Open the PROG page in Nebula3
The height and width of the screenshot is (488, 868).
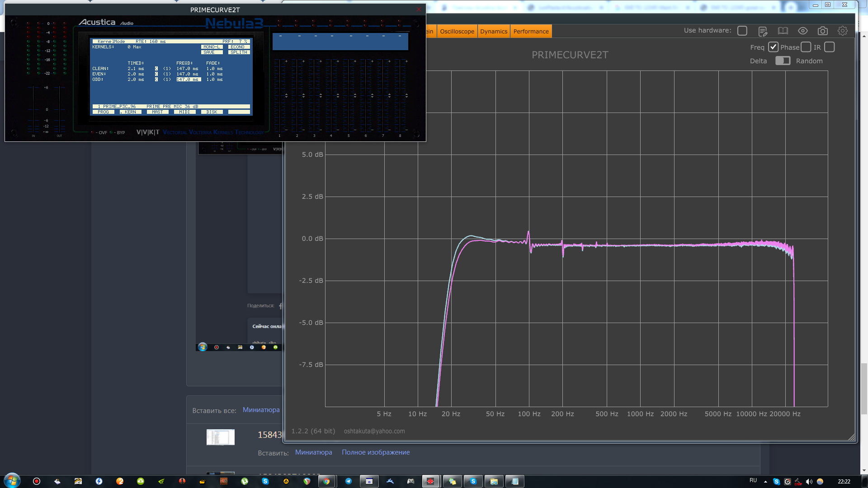(x=103, y=112)
